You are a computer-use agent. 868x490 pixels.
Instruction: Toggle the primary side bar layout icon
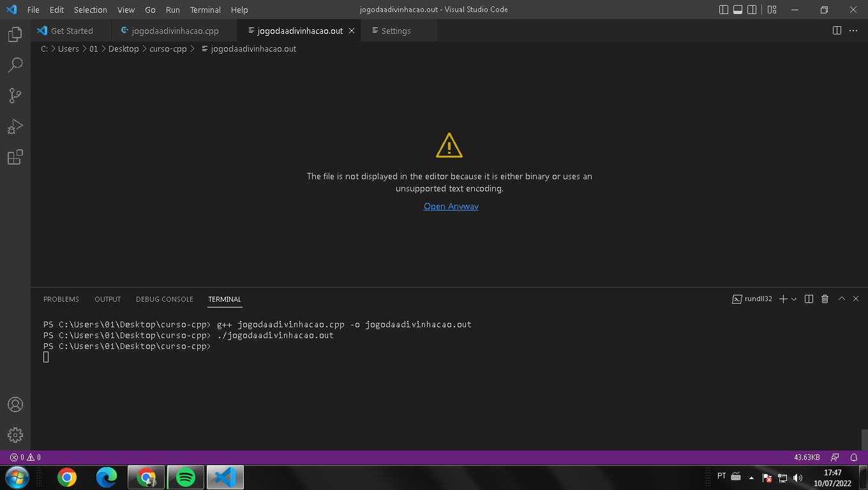click(x=724, y=10)
